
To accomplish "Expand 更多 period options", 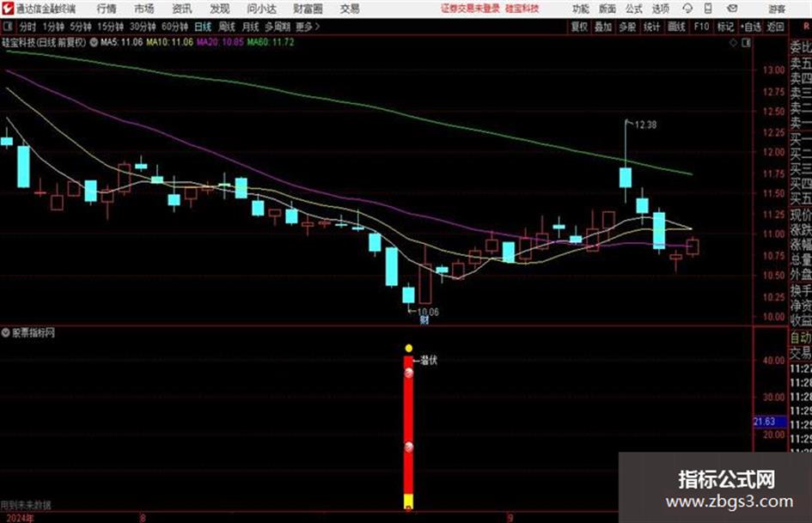I will click(308, 27).
